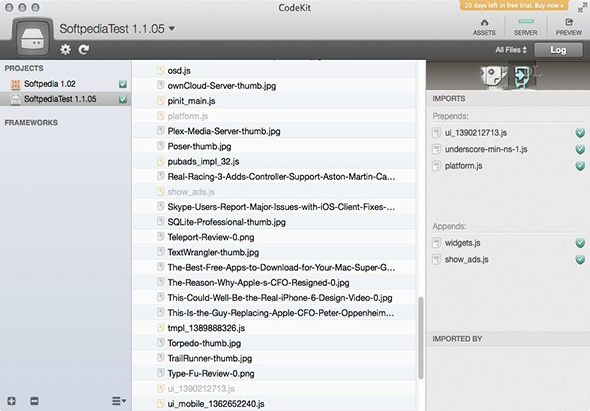Viewport: 590px width, 411px height.
Task: Click the pinit_main.js file icon
Action: 161,100
